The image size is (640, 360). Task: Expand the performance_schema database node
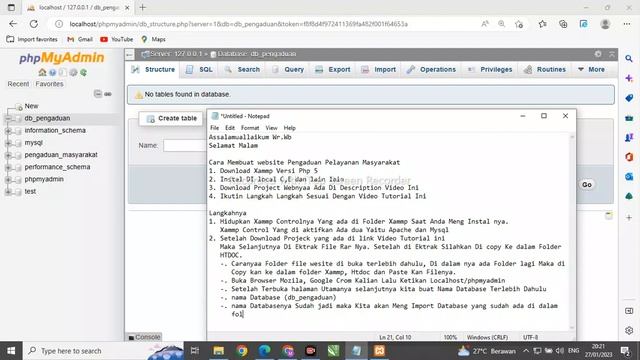8,167
